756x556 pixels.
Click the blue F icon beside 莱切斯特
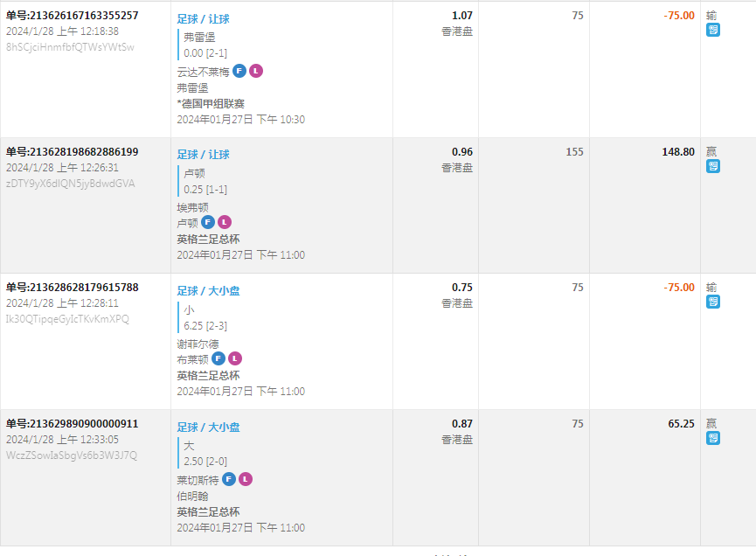click(229, 479)
